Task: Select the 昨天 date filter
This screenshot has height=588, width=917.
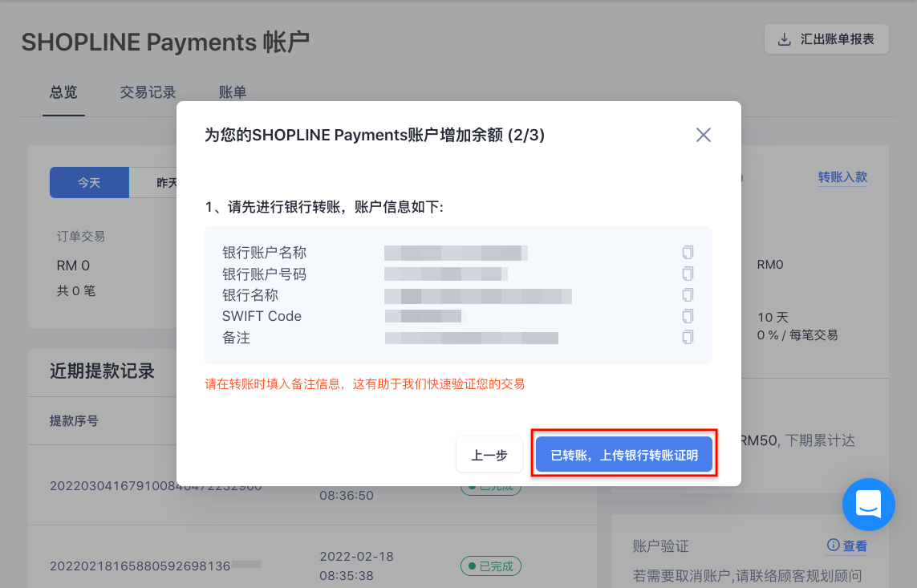Action: click(153, 182)
